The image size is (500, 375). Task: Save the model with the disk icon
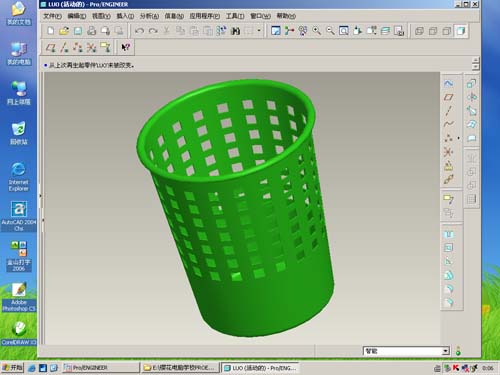click(x=78, y=31)
